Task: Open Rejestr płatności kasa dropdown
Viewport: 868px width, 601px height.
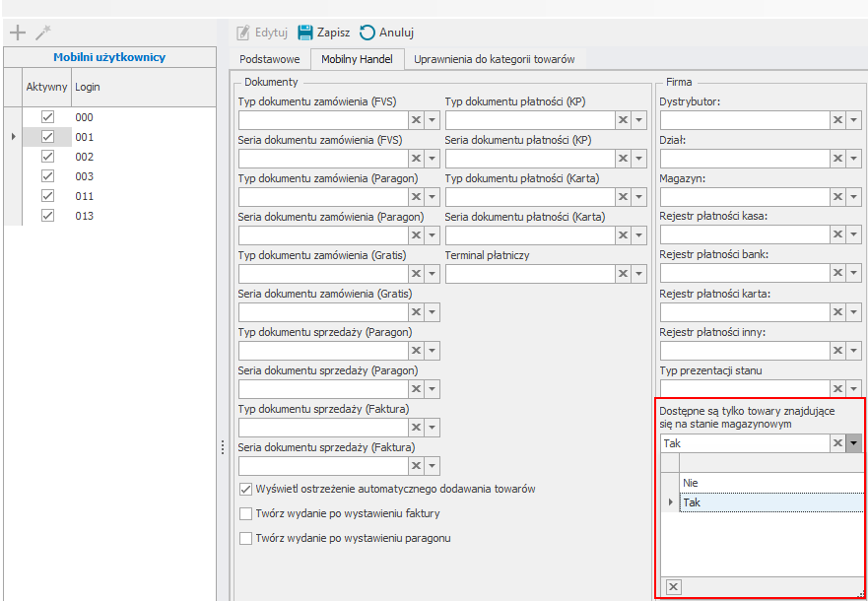Action: (854, 235)
